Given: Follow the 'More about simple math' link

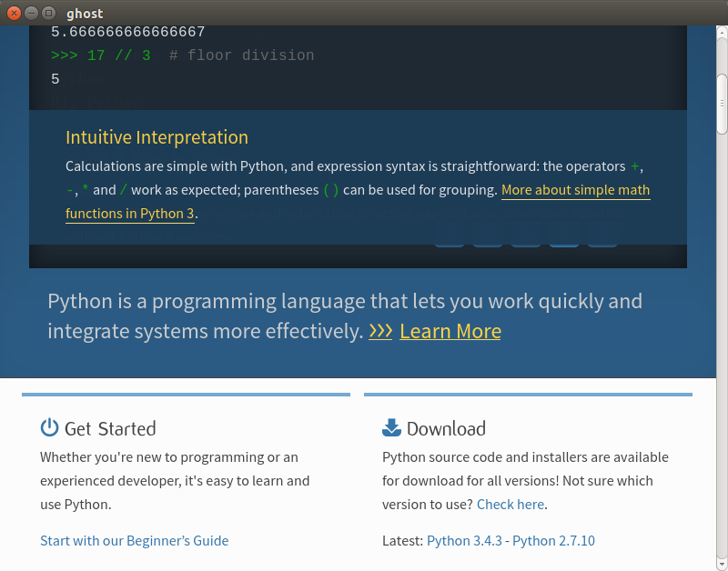Looking at the screenshot, I should (x=575, y=190).
